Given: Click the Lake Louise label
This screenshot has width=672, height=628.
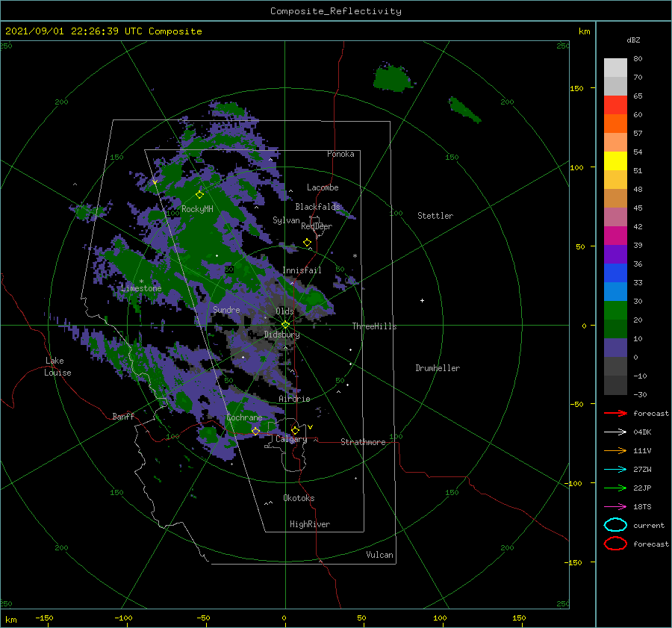Looking at the screenshot, I should click(x=57, y=367).
